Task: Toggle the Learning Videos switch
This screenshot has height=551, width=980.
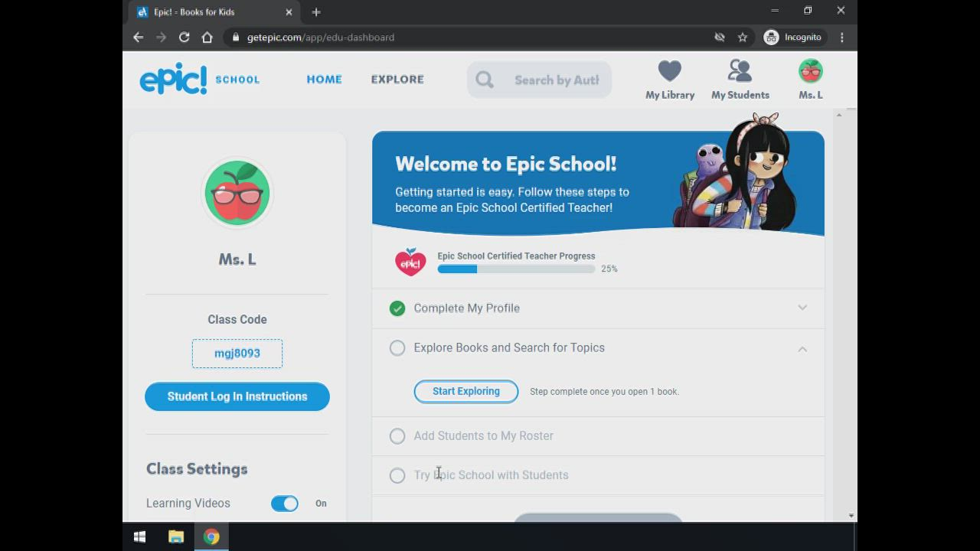Action: [x=284, y=504]
